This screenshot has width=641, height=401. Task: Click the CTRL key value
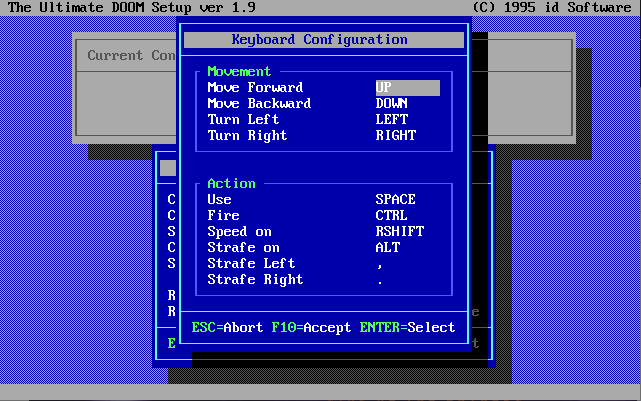coord(391,216)
